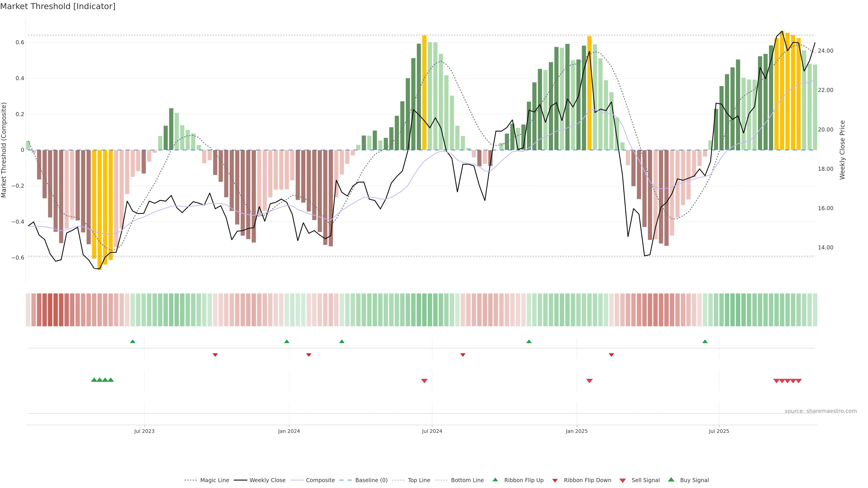The width and height of the screenshot is (868, 488).
Task: Click the Ribbon Flip Down legend triangle
Action: coord(555,480)
